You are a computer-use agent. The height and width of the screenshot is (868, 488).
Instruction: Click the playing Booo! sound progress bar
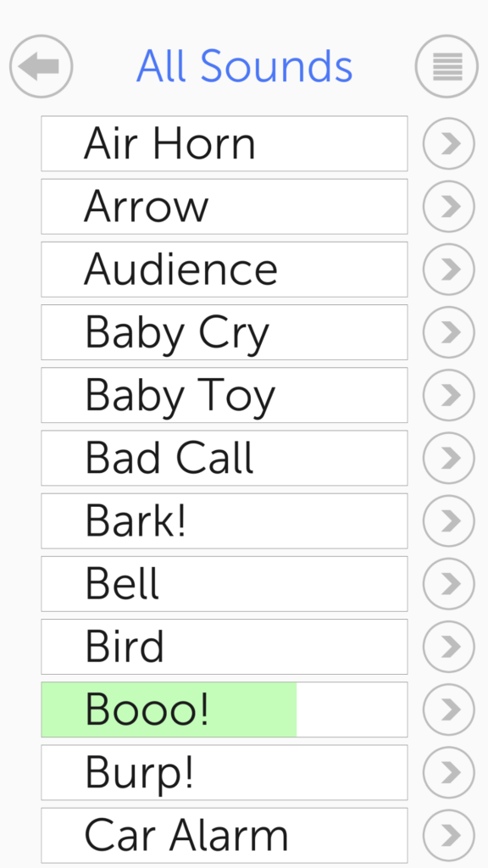click(224, 709)
